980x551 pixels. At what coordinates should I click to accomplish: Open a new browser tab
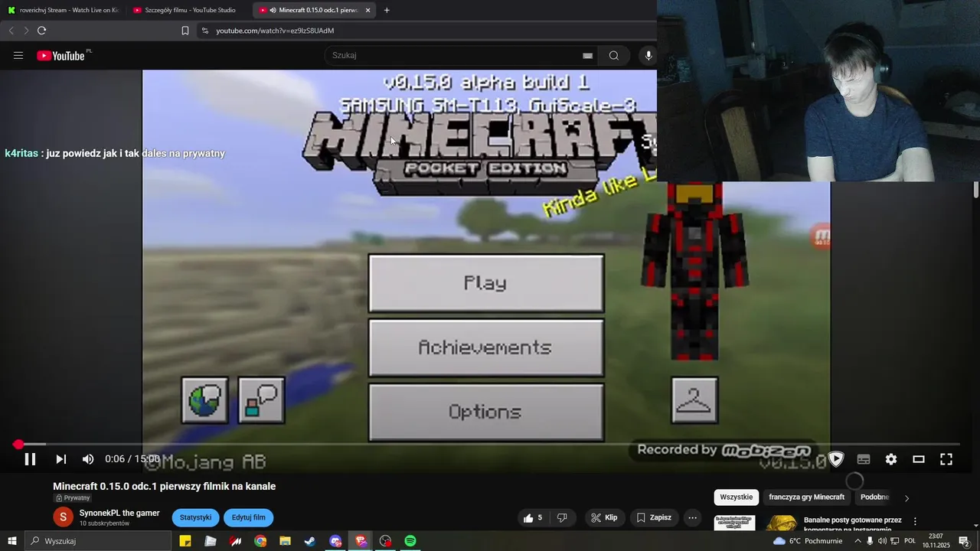[x=387, y=10]
